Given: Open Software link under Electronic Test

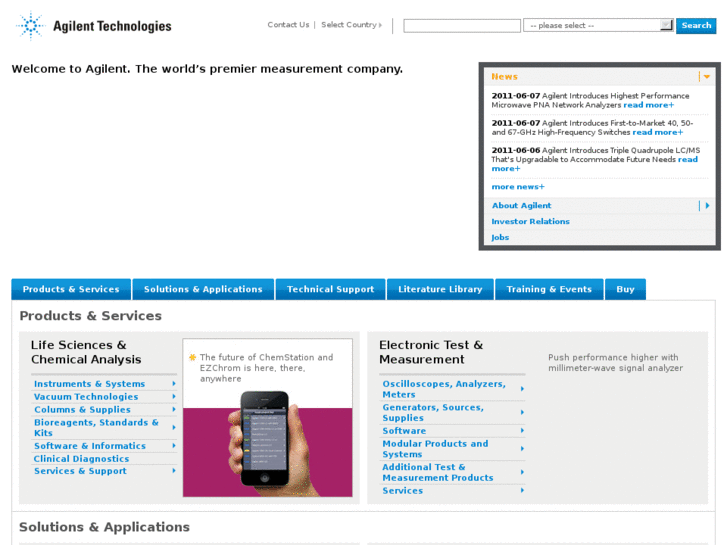Looking at the screenshot, I should tap(404, 431).
